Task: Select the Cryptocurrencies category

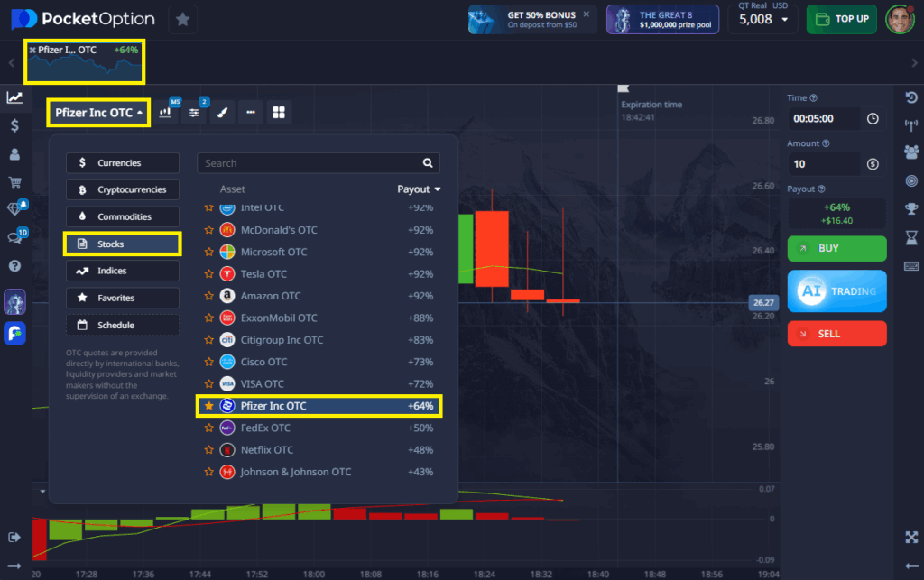Action: 122,190
